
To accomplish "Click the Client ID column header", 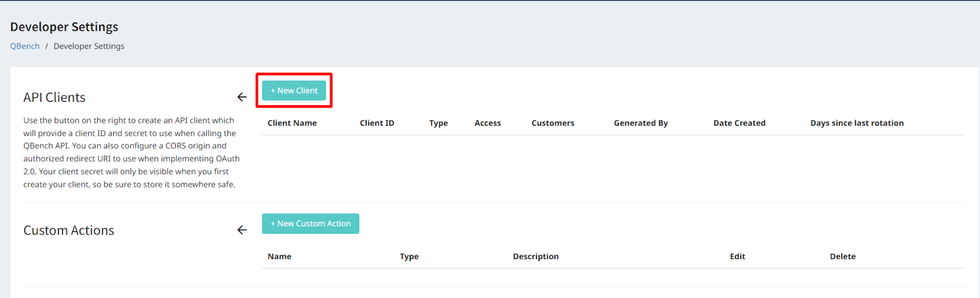I will 377,123.
